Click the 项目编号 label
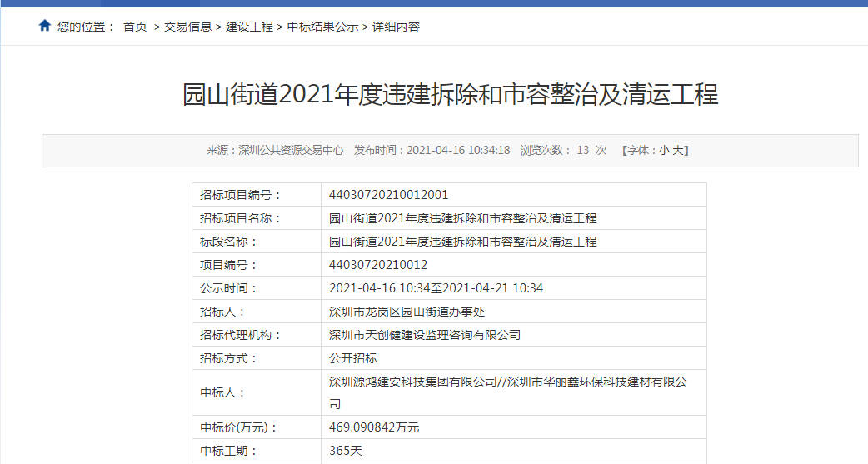The image size is (868, 464). tap(228, 265)
